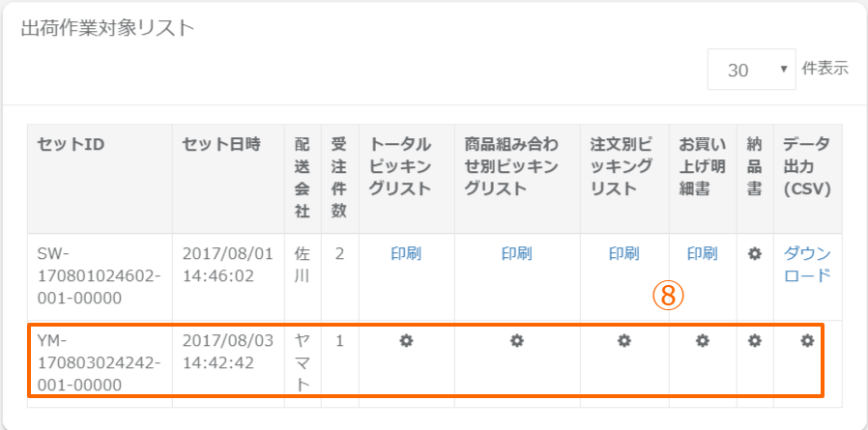Click the 出荷作業対象リスト panel title
The width and height of the screenshot is (868, 430).
tap(108, 27)
